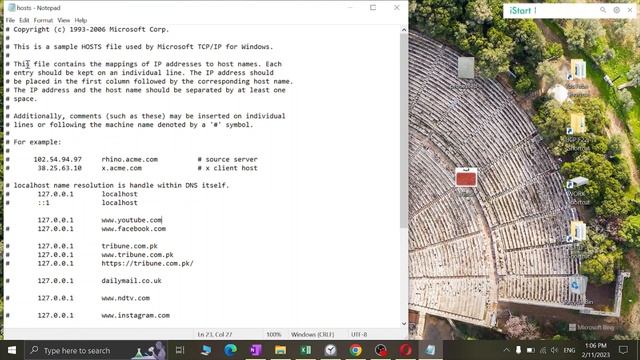640x360 pixels.
Task: Select the Recycle Bin desktop icon
Action: coord(577,291)
